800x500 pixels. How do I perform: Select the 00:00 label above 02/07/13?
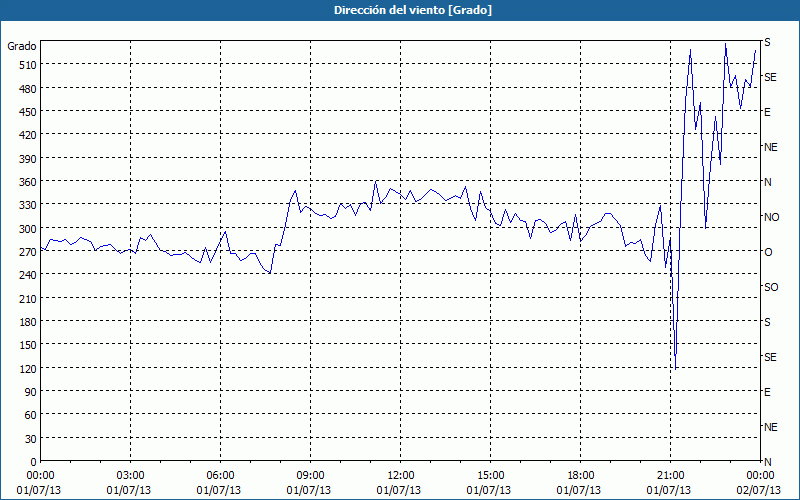click(x=760, y=476)
